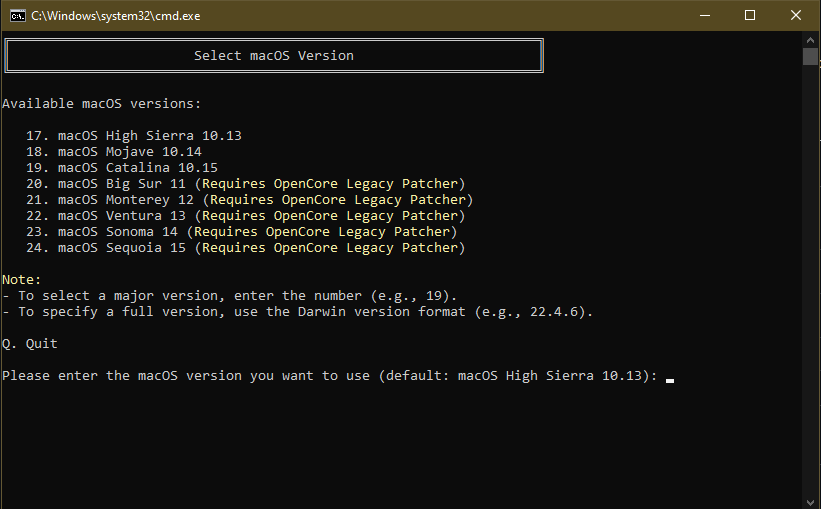Click the 'Q. Quit' option text
This screenshot has width=821, height=509.
pos(30,344)
